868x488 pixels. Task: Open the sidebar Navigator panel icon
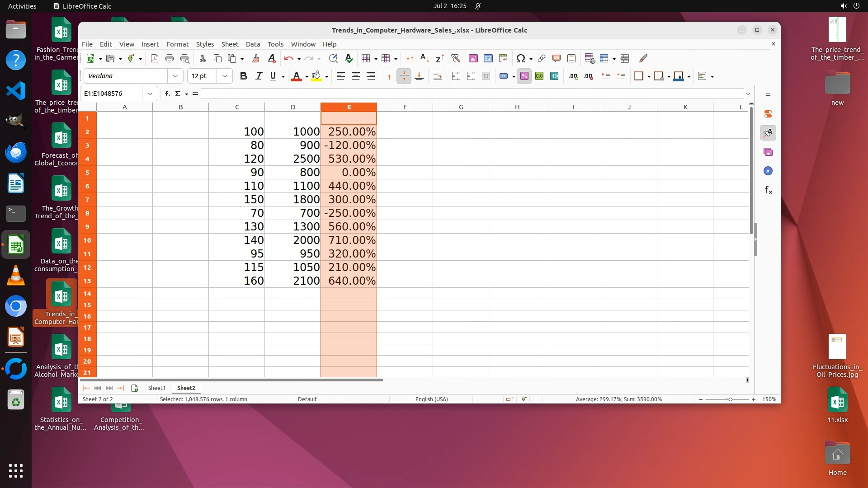pyautogui.click(x=768, y=171)
